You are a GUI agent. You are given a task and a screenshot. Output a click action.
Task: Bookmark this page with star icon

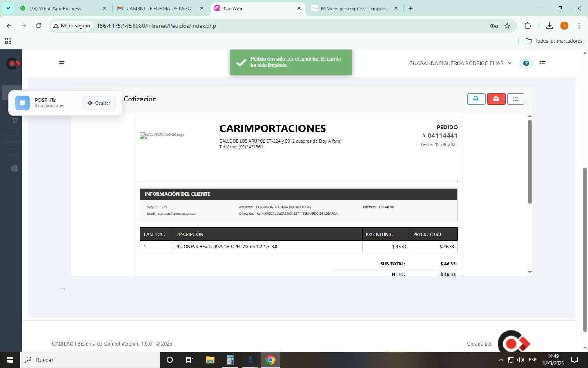point(507,26)
